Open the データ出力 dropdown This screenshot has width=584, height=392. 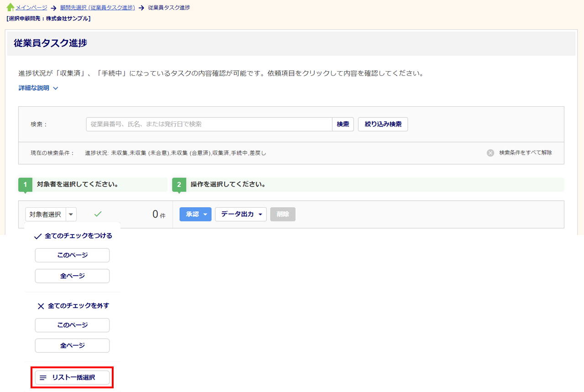(240, 214)
